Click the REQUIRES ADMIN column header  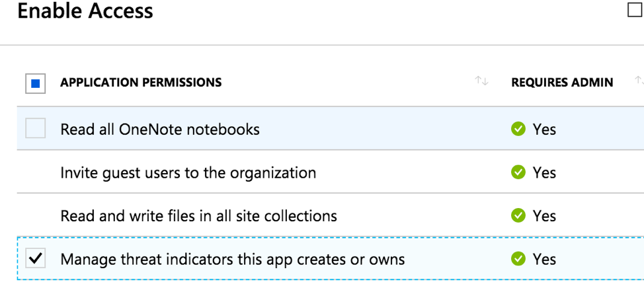tap(562, 83)
